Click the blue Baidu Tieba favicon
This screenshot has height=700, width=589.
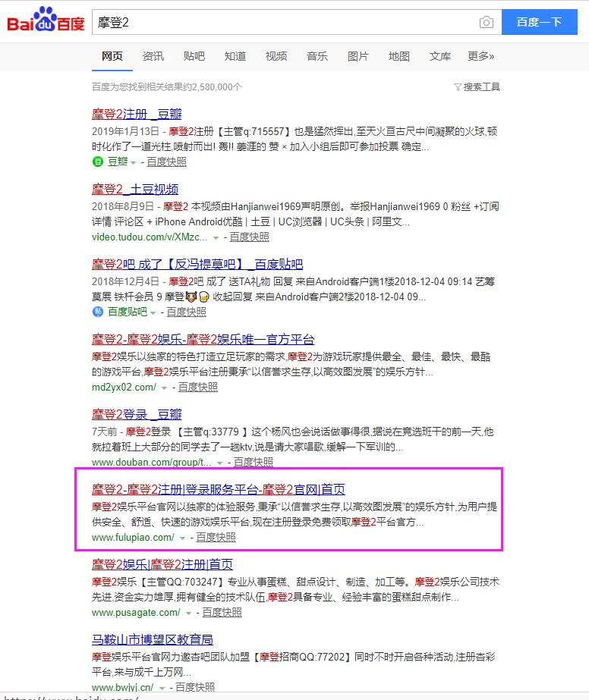click(97, 312)
